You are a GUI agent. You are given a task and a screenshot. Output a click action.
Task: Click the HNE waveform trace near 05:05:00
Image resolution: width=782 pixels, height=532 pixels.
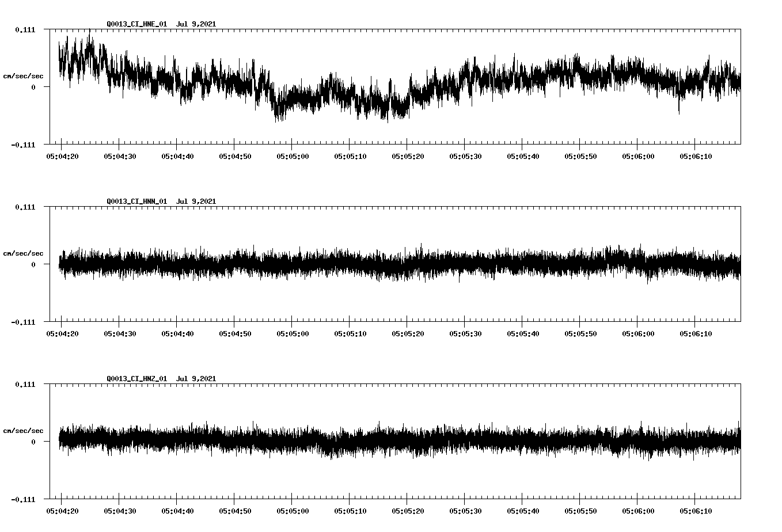pyautogui.click(x=292, y=99)
